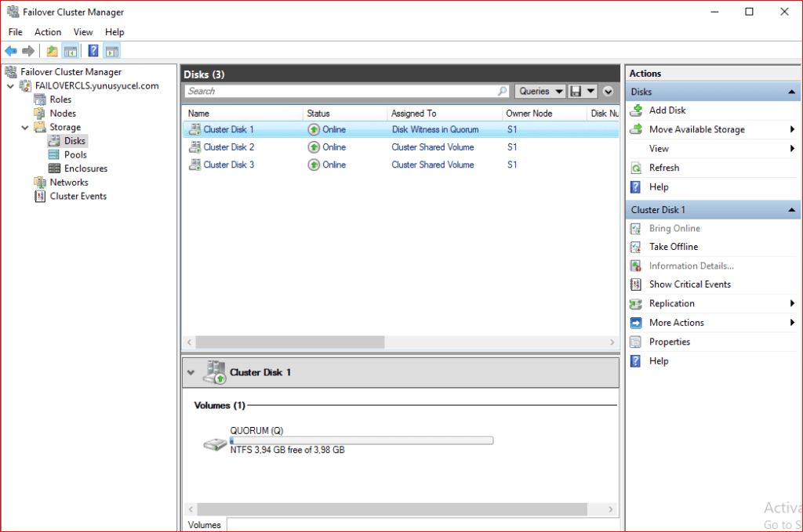Click into the Search disks field
The image size is (803, 532).
tap(340, 91)
